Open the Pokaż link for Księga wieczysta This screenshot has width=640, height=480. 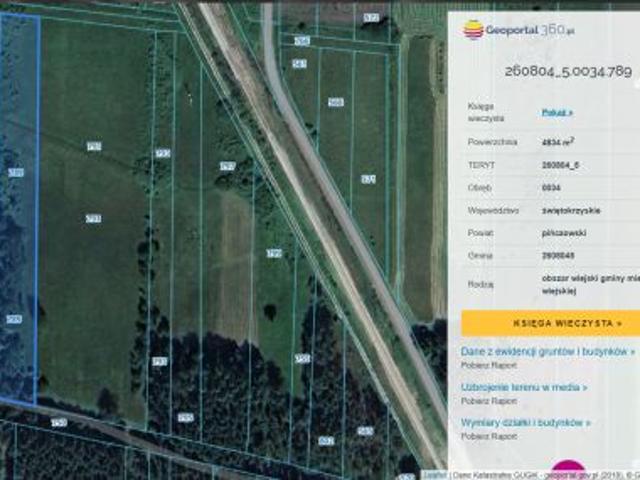pyautogui.click(x=557, y=112)
